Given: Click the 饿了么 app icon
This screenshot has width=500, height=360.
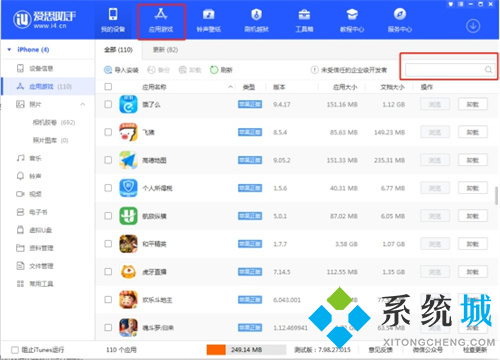Looking at the screenshot, I should (128, 104).
